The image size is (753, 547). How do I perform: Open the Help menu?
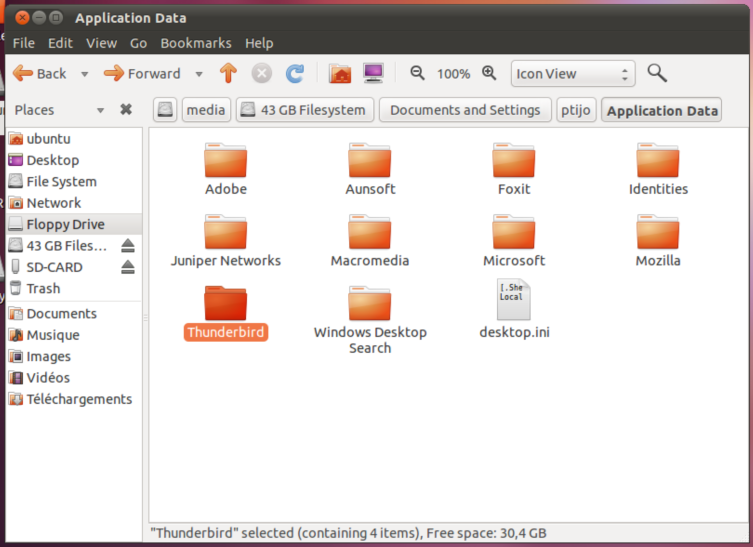coord(259,43)
